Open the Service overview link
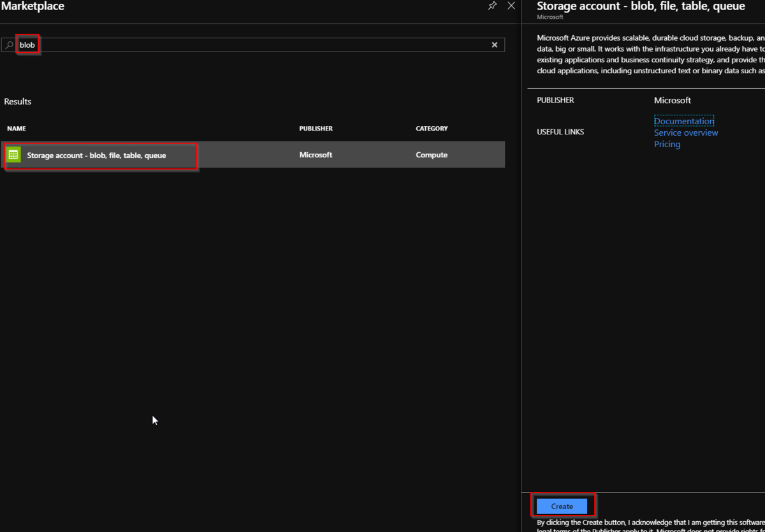Viewport: 765px width, 532px height. point(686,133)
